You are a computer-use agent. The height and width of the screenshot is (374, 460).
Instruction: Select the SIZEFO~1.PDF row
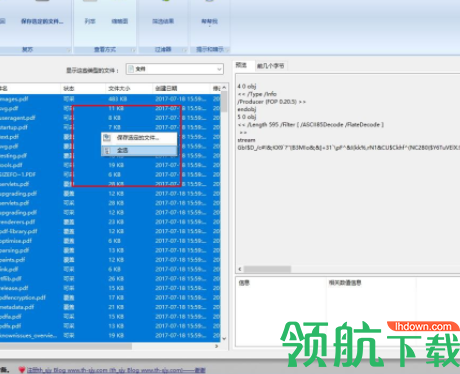110,175
